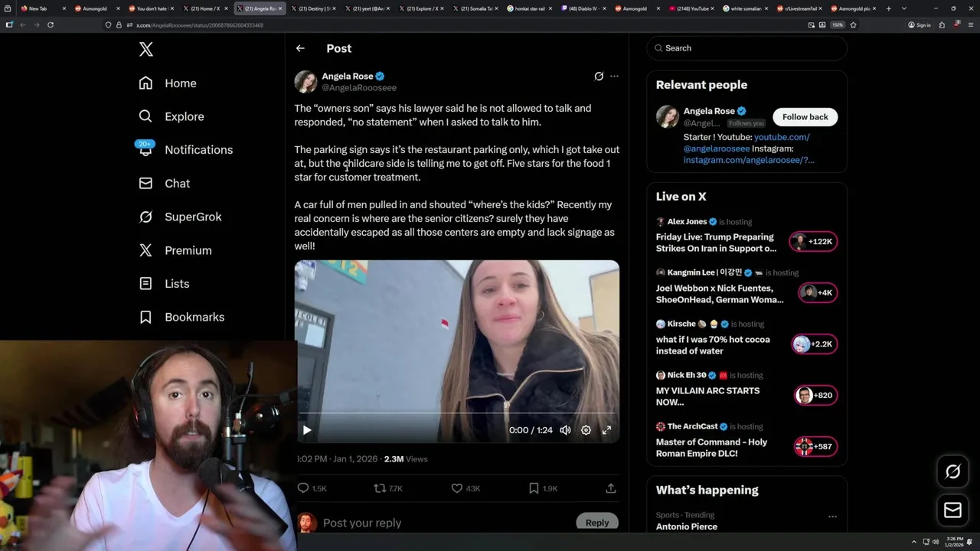
Task: Play the embedded video
Action: point(307,430)
